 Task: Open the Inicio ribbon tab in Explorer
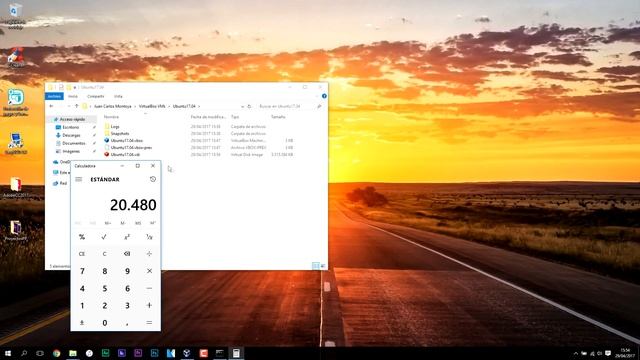coord(73,96)
